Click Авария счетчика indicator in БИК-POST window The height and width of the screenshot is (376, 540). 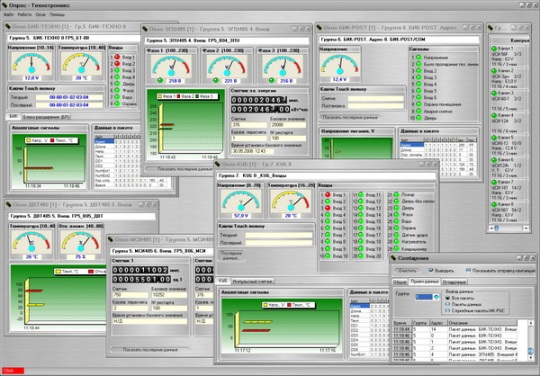tap(419, 111)
